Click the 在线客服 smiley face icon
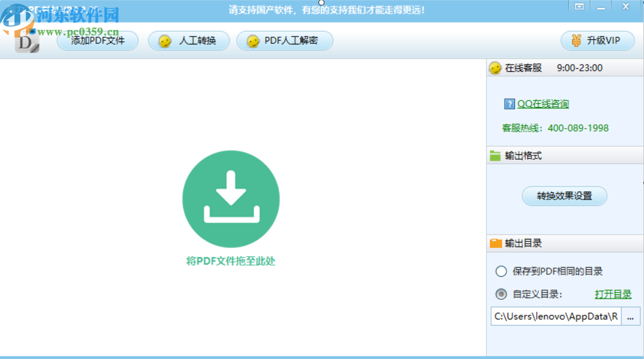The height and width of the screenshot is (359, 644). [x=495, y=68]
